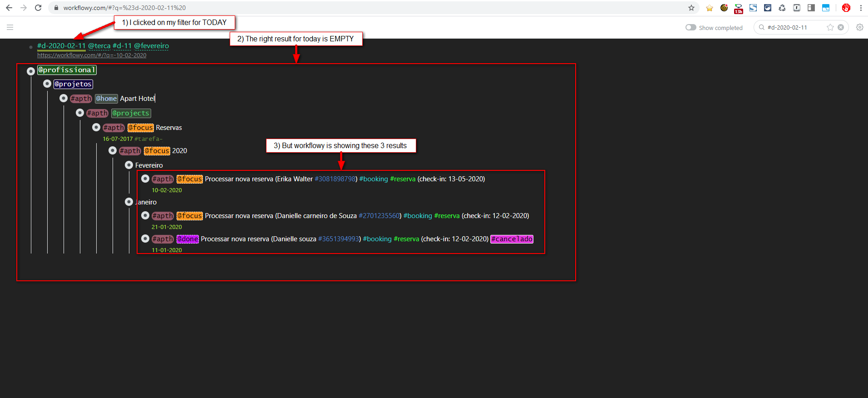
Task: Open the 13h timer extension
Action: (x=739, y=8)
